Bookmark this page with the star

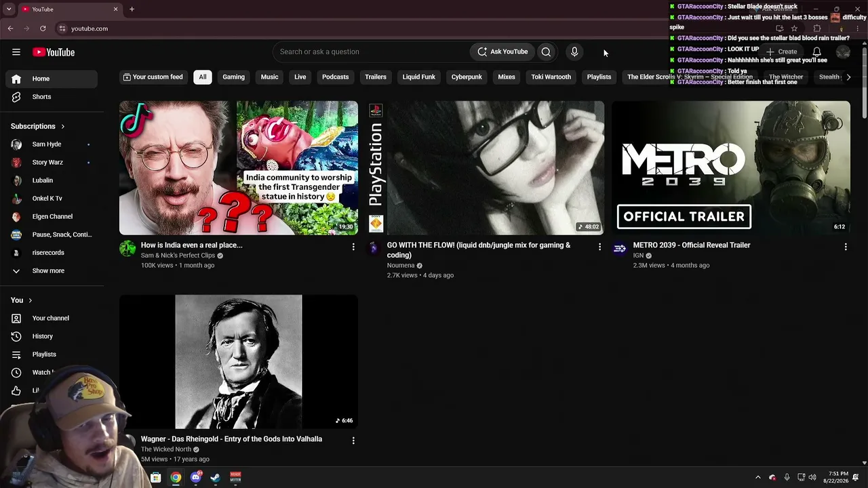tap(794, 28)
